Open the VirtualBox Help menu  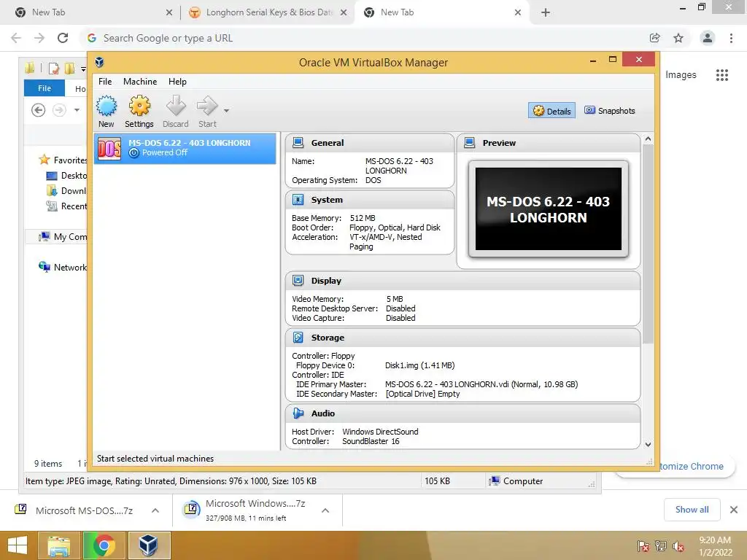(x=177, y=82)
